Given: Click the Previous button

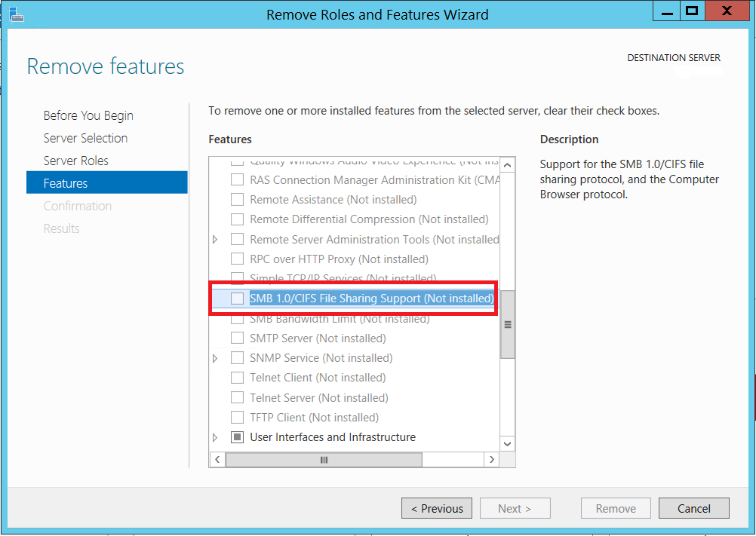Looking at the screenshot, I should point(436,507).
